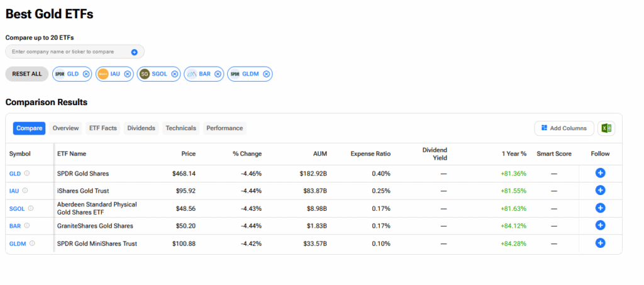Remove GLD chip from comparison

point(86,74)
